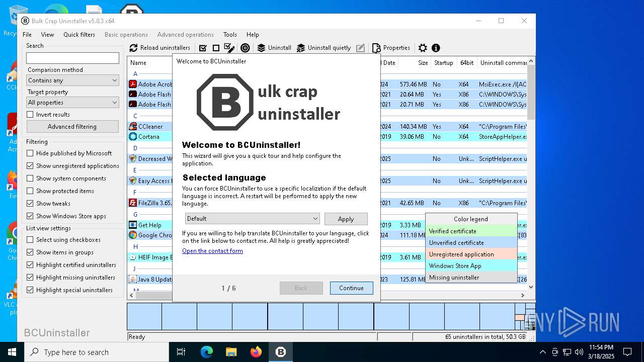Open the View menu
The image size is (644, 362).
pyautogui.click(x=47, y=35)
